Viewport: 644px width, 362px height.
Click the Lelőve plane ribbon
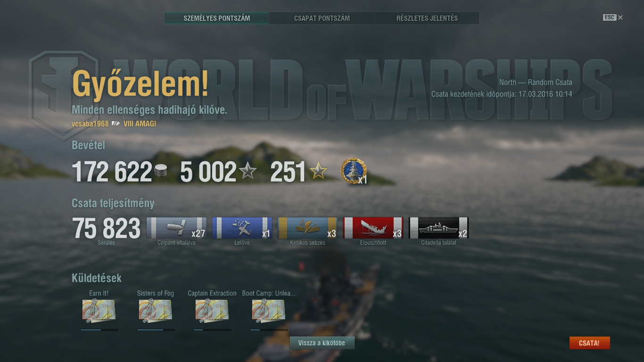click(x=242, y=228)
